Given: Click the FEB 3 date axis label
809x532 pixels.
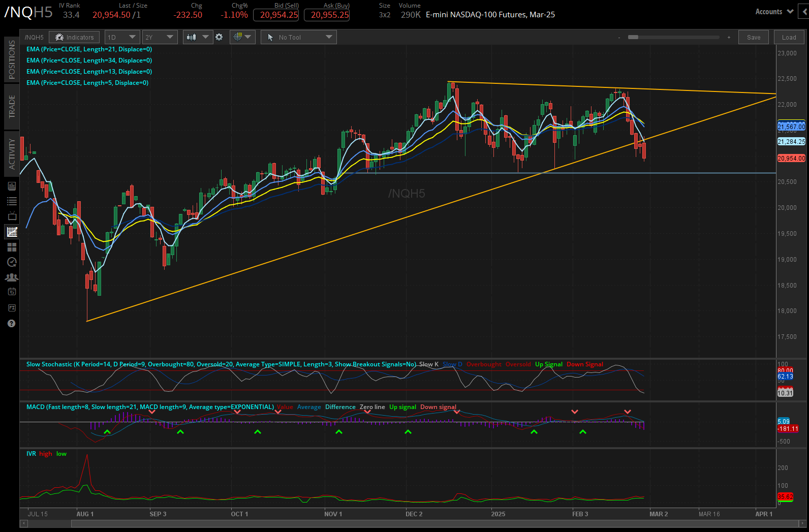Looking at the screenshot, I should tap(580, 514).
